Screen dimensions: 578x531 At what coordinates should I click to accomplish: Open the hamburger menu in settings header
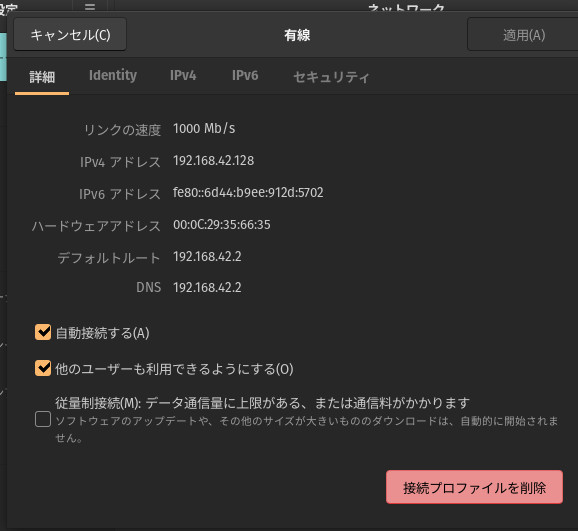90,6
